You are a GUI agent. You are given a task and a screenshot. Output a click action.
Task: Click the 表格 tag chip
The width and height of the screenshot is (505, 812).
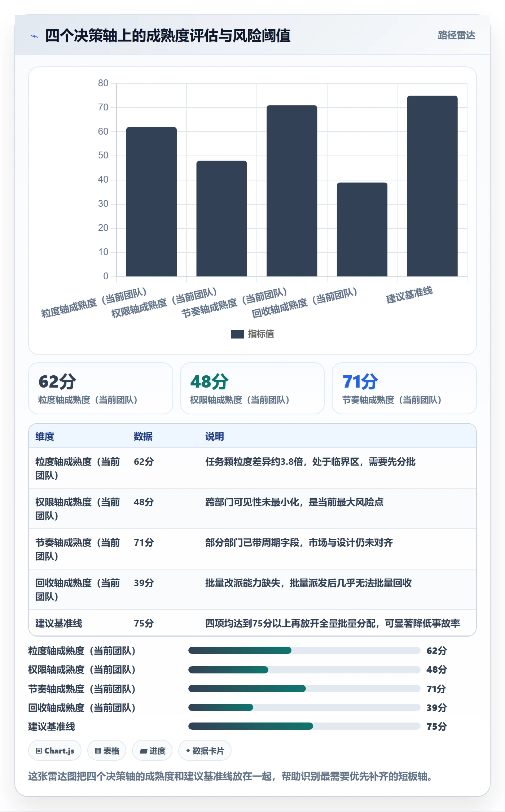click(x=107, y=751)
